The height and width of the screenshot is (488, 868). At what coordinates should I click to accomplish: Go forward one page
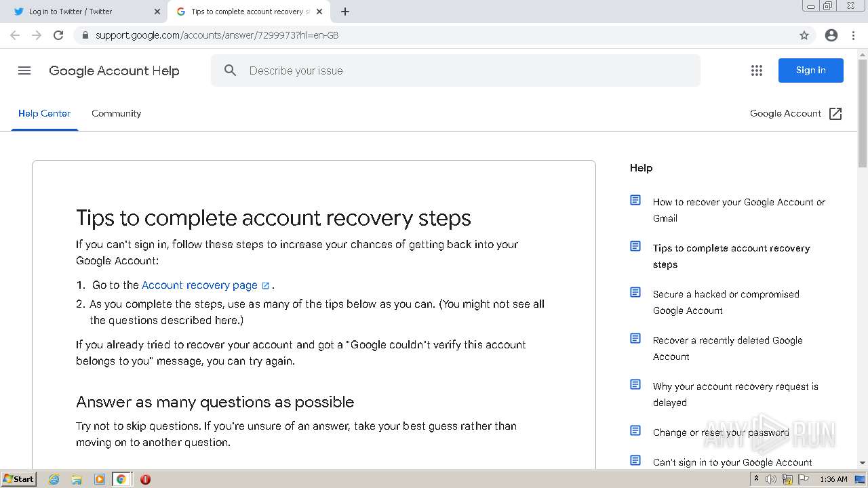(x=37, y=35)
